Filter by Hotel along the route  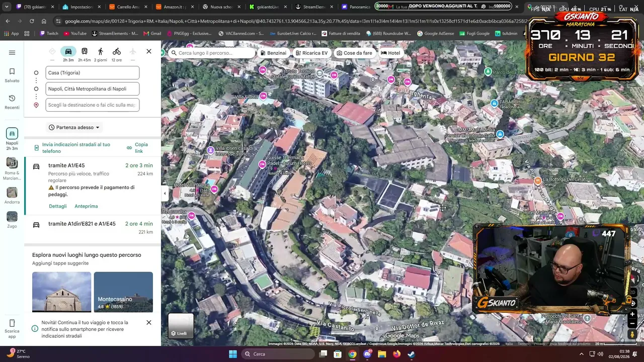[390, 53]
